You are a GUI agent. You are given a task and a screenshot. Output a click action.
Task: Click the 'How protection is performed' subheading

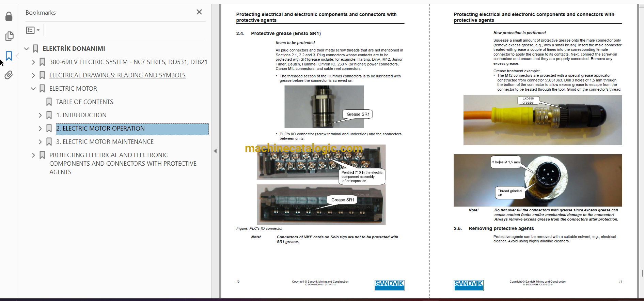[x=519, y=33]
